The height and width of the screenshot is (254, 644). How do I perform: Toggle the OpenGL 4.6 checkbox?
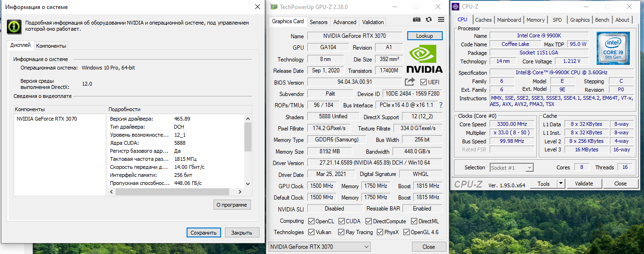click(406, 232)
